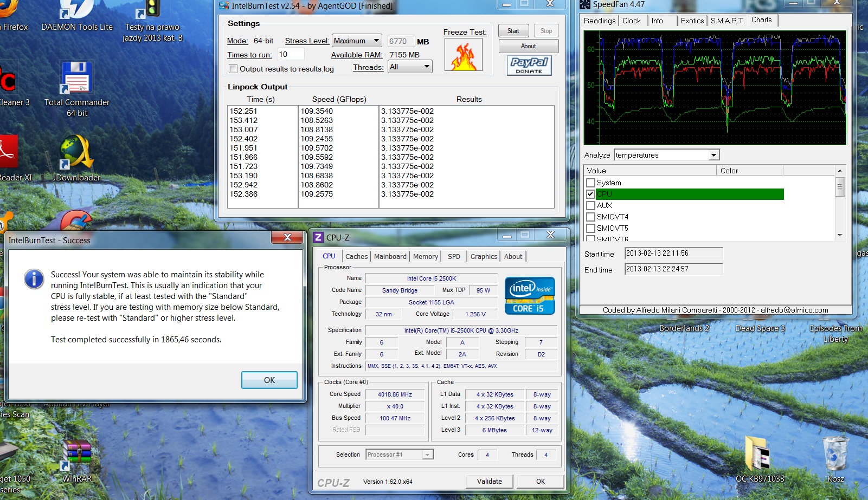Switch to the Mainboard tab in CPU-Z
The height and width of the screenshot is (500, 868).
pyautogui.click(x=390, y=256)
